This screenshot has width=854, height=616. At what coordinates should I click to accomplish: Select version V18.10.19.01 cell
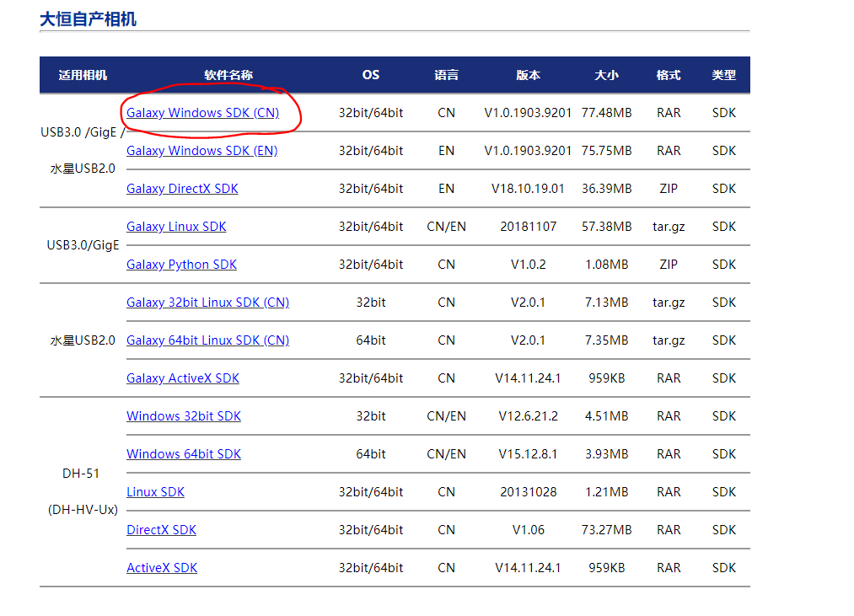[528, 189]
